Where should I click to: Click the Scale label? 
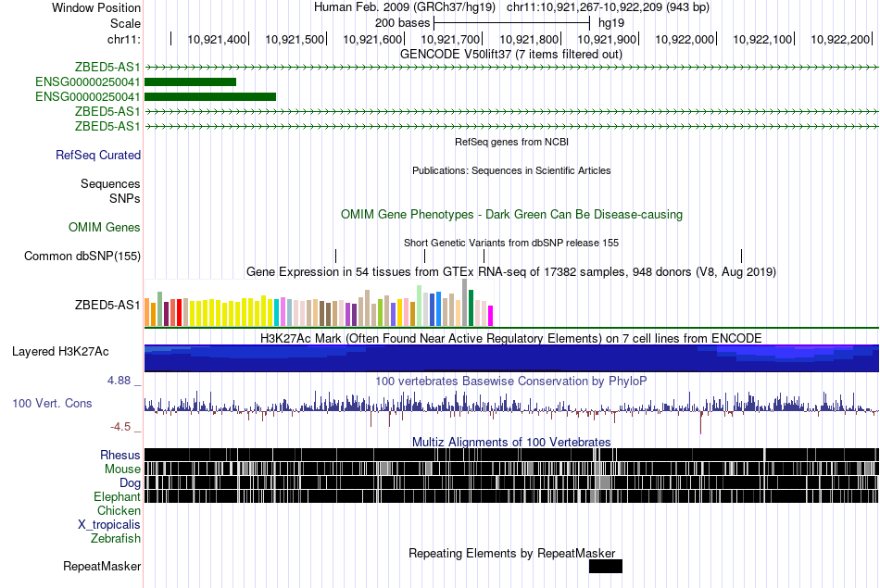click(x=125, y=23)
